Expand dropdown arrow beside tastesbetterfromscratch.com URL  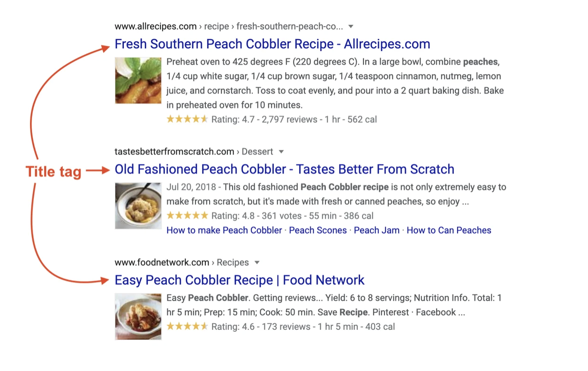(281, 151)
